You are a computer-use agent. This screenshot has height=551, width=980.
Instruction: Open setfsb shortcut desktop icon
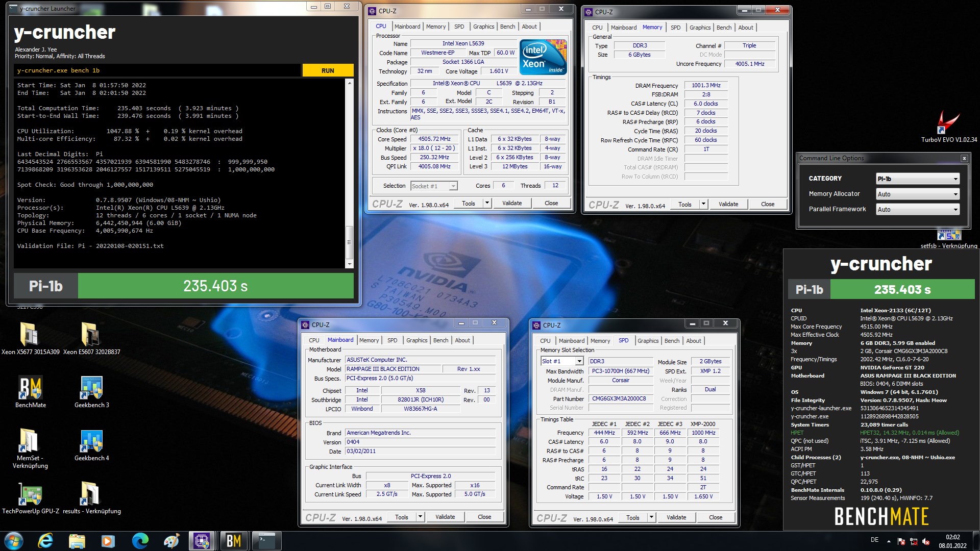pyautogui.click(x=949, y=240)
